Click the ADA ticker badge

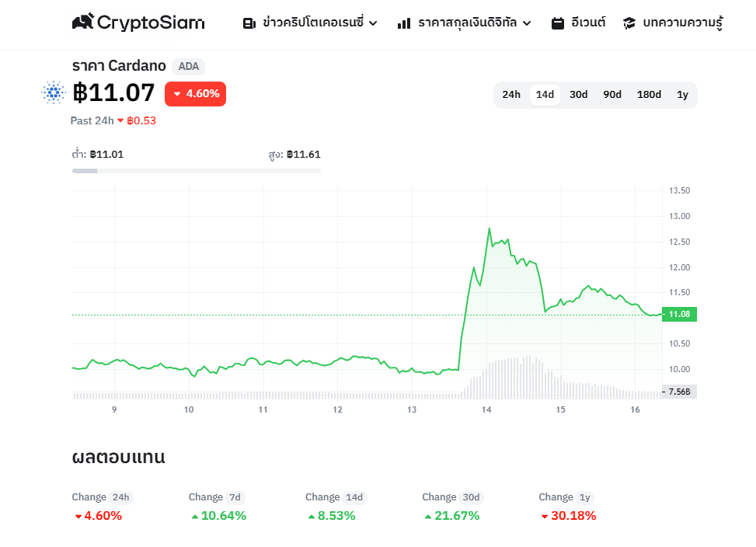pos(188,66)
